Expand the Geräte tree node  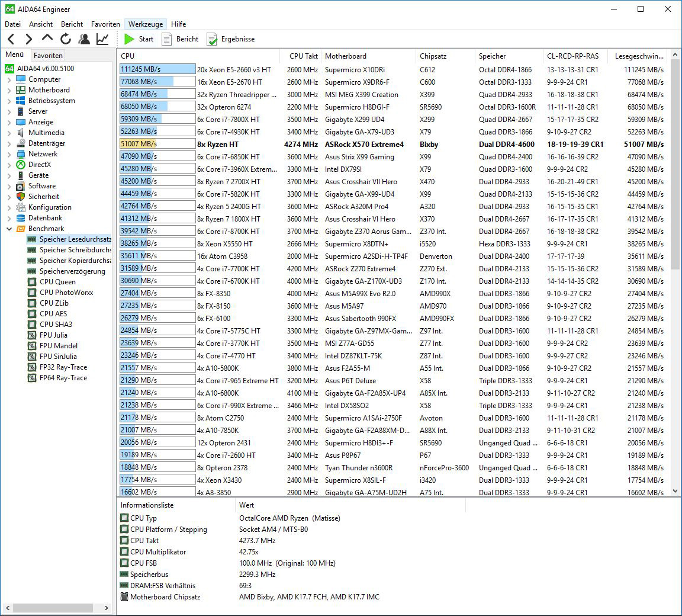coord(9,175)
